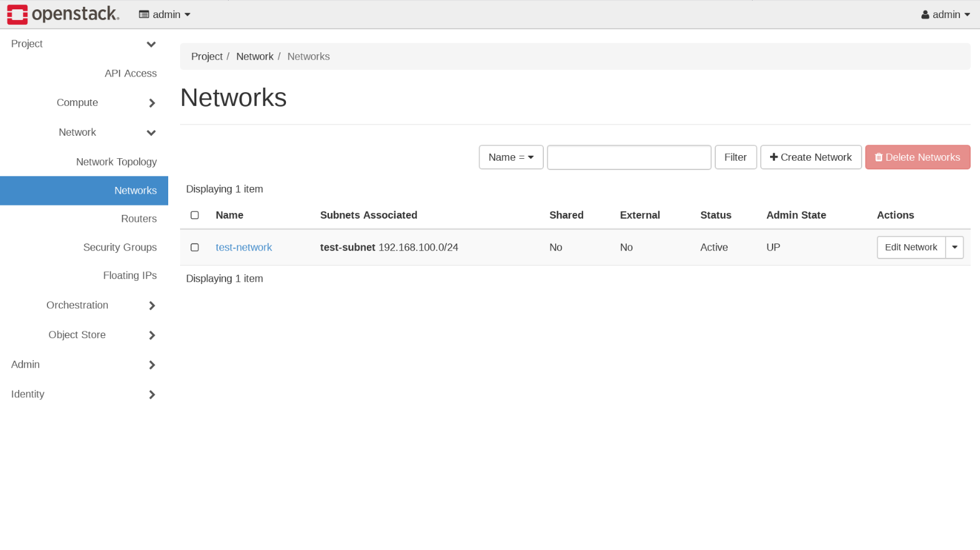Tick the select-all networks checkbox
This screenshot has height=550, width=980.
click(195, 215)
